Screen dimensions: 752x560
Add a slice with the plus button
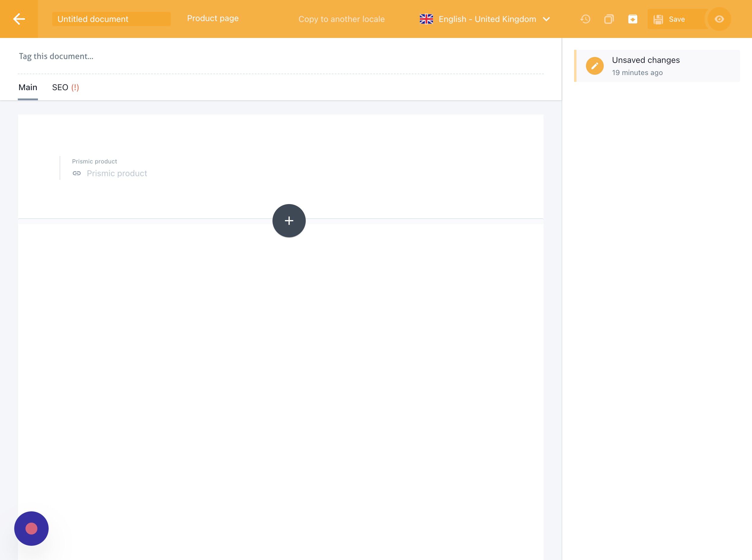pyautogui.click(x=289, y=221)
